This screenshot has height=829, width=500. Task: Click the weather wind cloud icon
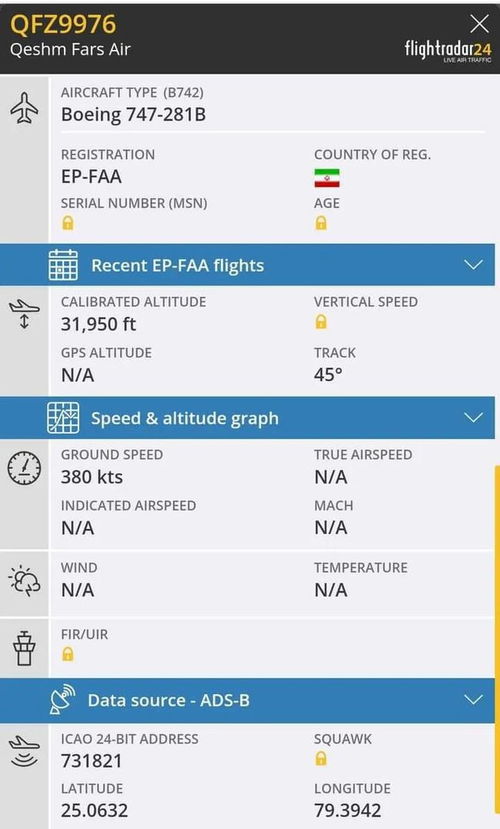click(x=24, y=582)
